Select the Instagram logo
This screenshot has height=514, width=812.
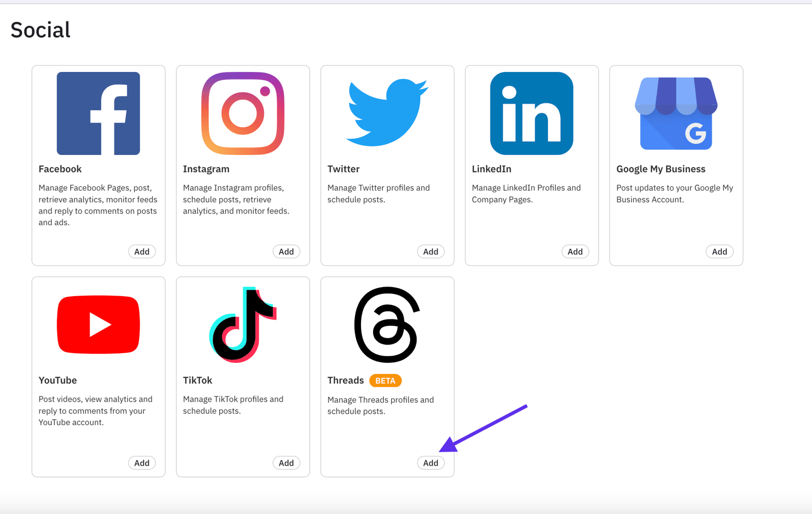(243, 113)
